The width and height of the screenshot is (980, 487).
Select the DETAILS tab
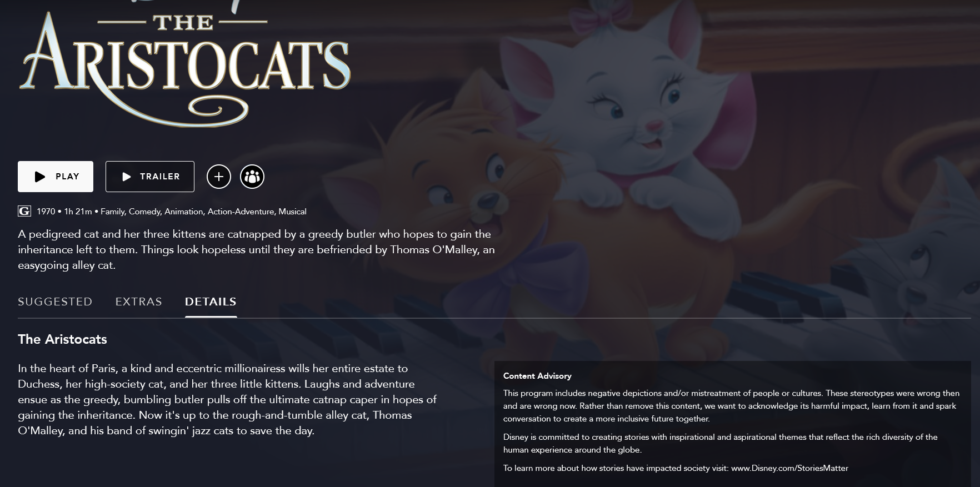211,302
